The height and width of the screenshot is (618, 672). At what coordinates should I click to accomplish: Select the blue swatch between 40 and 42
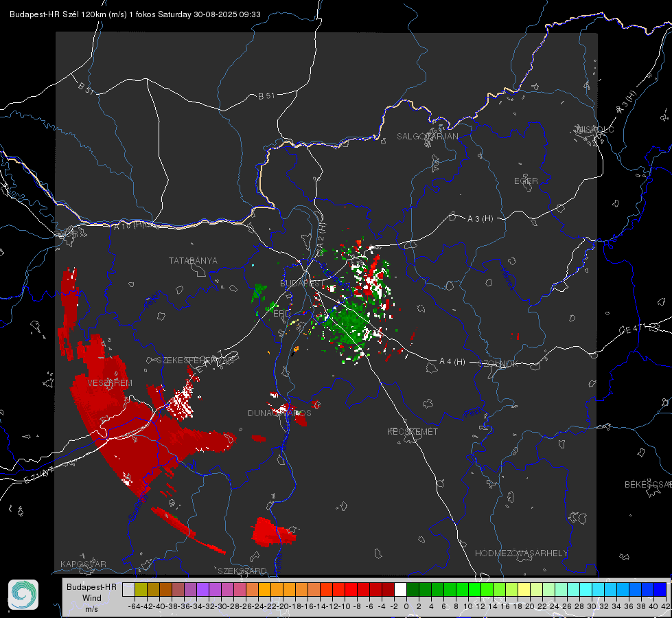(x=660, y=589)
